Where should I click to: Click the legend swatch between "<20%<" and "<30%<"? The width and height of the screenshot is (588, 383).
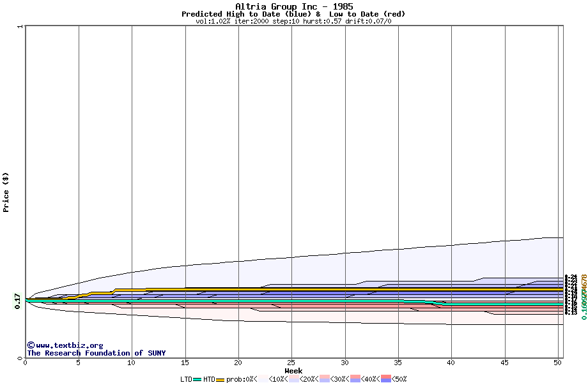[x=325, y=379]
